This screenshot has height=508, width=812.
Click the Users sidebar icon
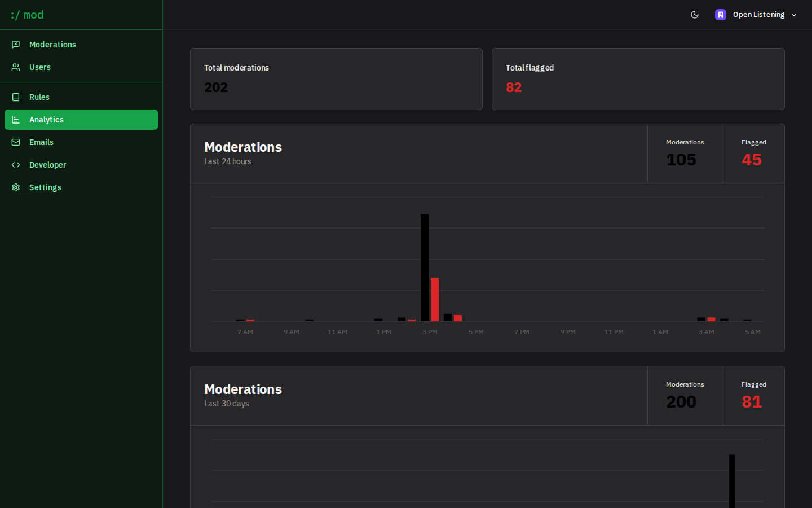click(16, 67)
